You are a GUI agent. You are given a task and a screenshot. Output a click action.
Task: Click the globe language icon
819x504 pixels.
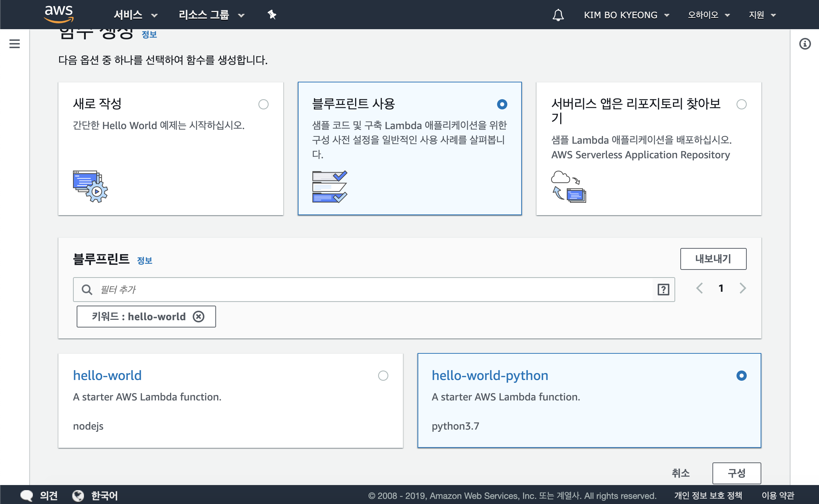click(78, 496)
